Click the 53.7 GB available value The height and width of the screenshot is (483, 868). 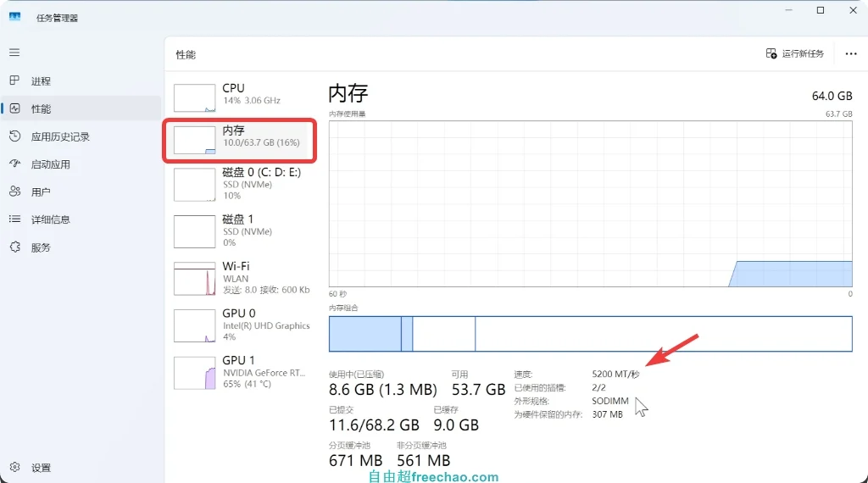click(x=478, y=390)
